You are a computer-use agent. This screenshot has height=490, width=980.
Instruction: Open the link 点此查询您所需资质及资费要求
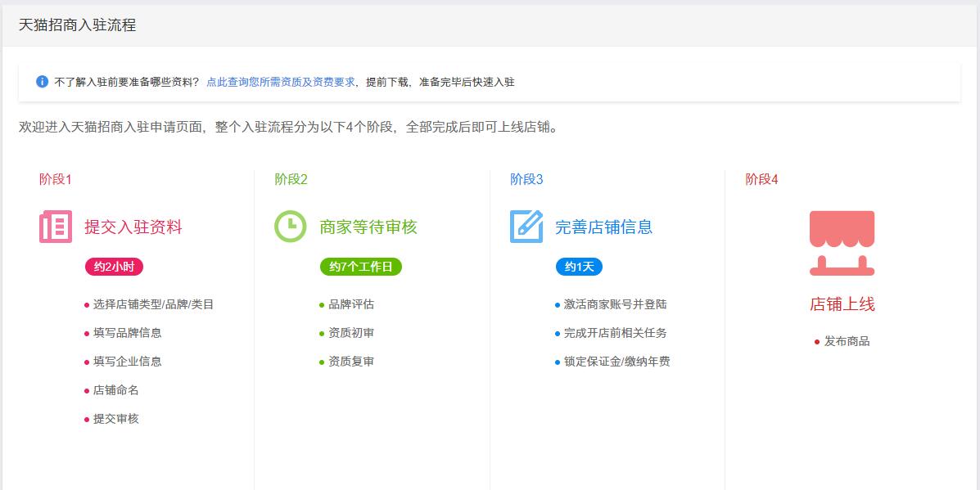pos(281,82)
